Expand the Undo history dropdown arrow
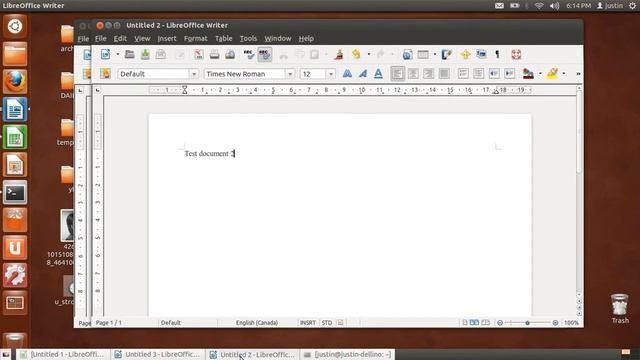Image resolution: width=640 pixels, height=360 pixels. (369, 54)
